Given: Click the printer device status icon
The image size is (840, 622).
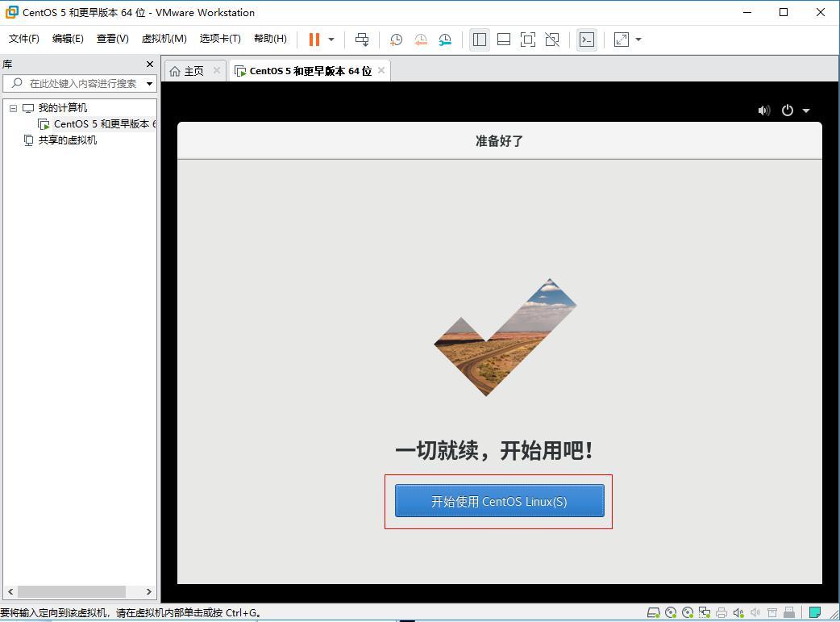Looking at the screenshot, I should point(722,612).
